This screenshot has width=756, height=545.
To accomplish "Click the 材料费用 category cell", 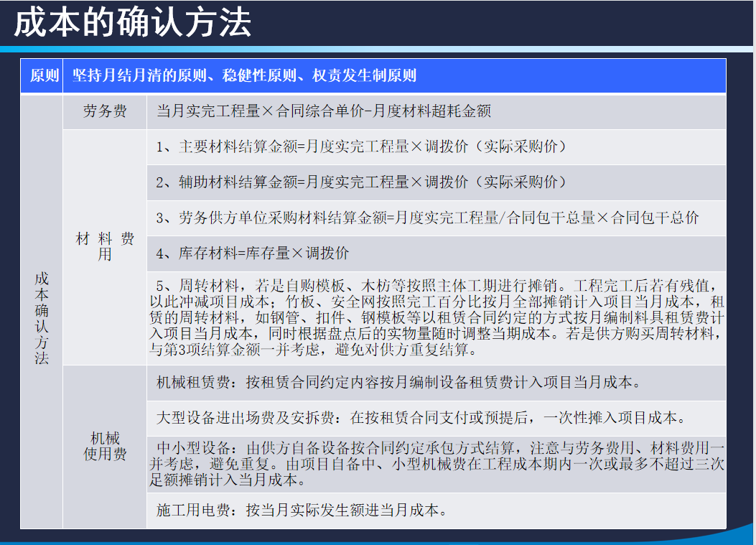I will coord(104,246).
